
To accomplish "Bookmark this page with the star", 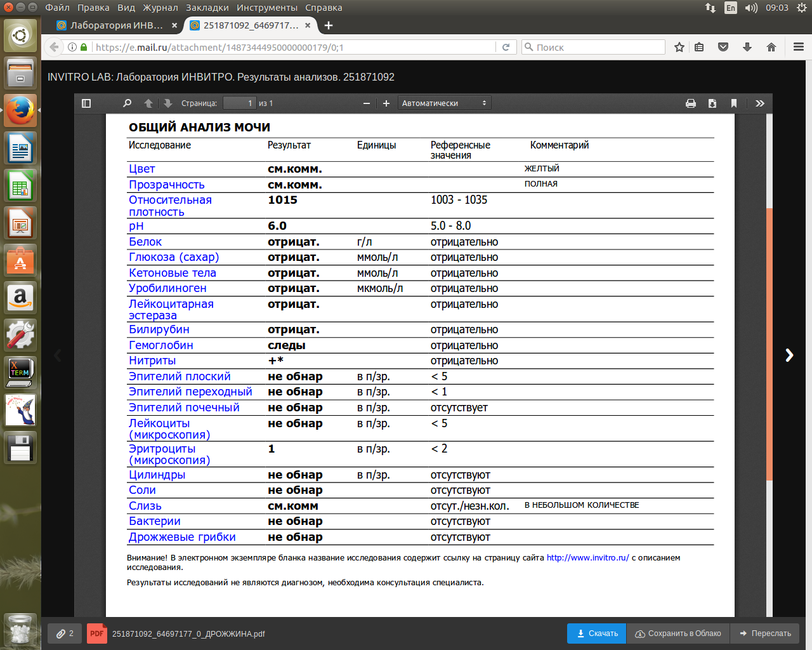I will pos(679,47).
